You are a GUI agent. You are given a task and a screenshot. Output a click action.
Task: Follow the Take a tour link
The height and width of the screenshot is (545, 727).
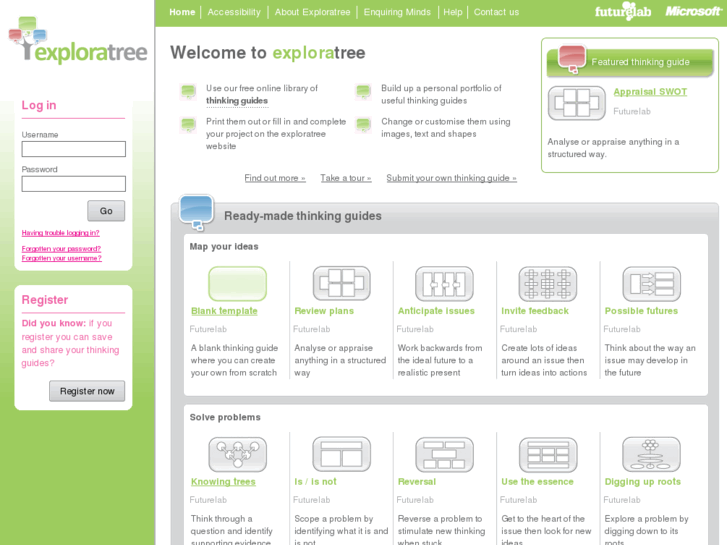[x=346, y=178]
